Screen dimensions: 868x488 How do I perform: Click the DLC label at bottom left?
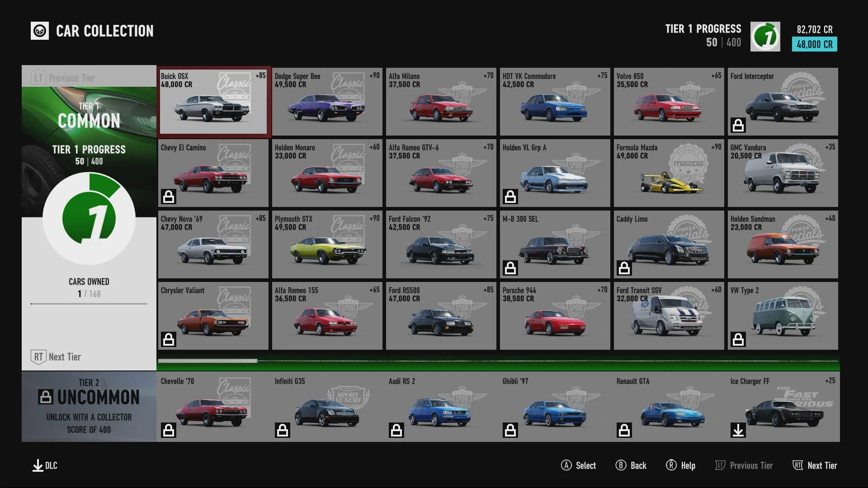(x=51, y=465)
